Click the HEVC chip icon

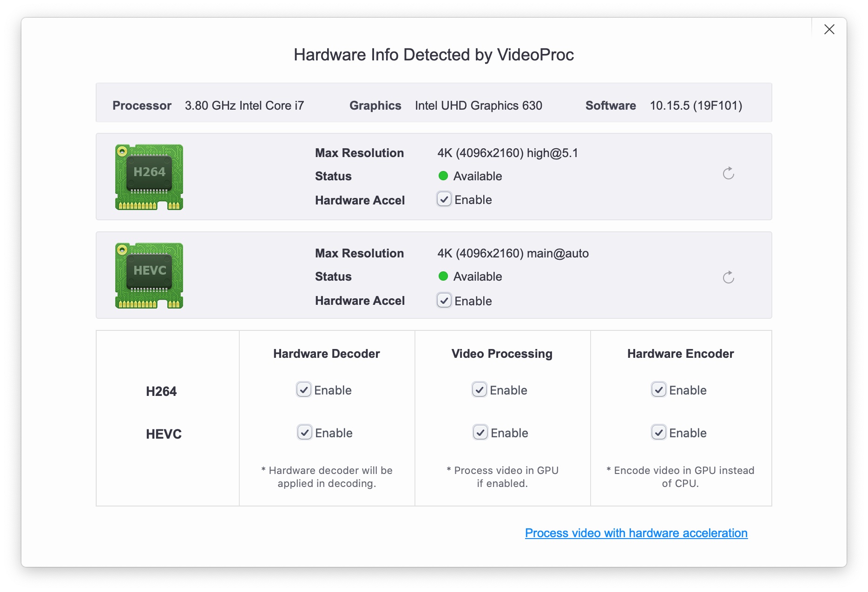tap(149, 276)
